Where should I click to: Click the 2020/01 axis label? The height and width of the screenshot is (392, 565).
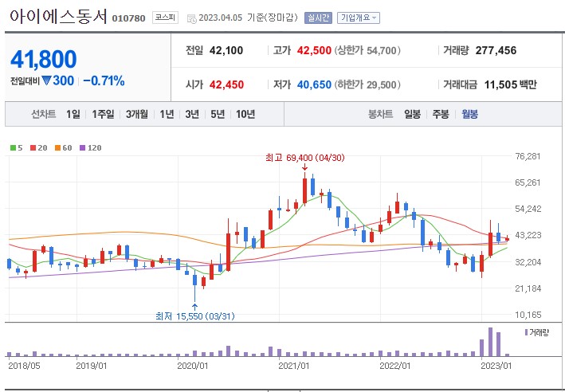coord(193,366)
